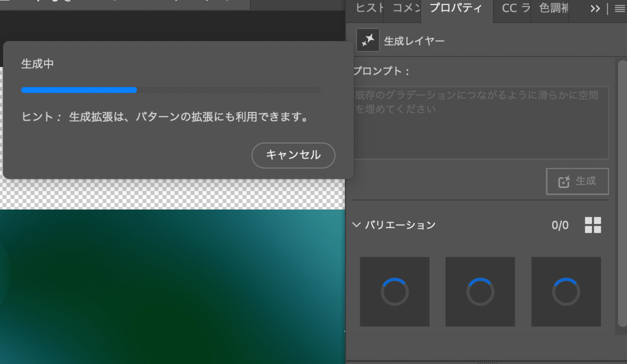Select the プロパティ tab

point(456,8)
